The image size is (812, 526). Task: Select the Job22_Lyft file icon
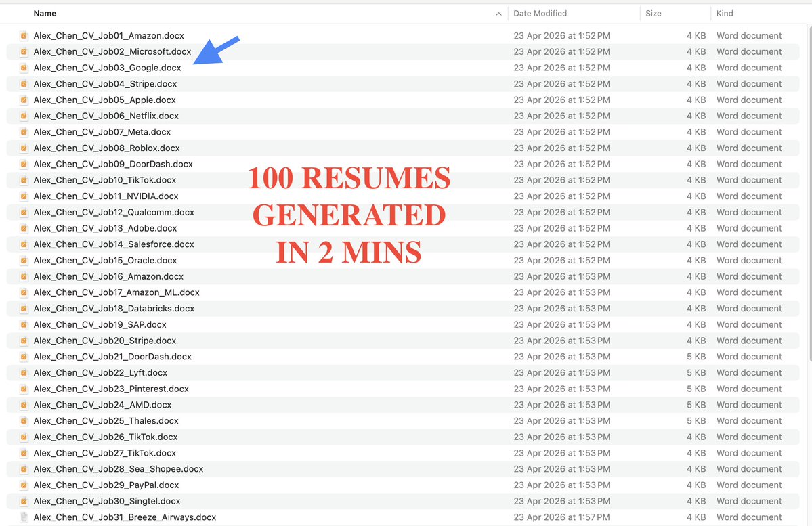pyautogui.click(x=24, y=373)
